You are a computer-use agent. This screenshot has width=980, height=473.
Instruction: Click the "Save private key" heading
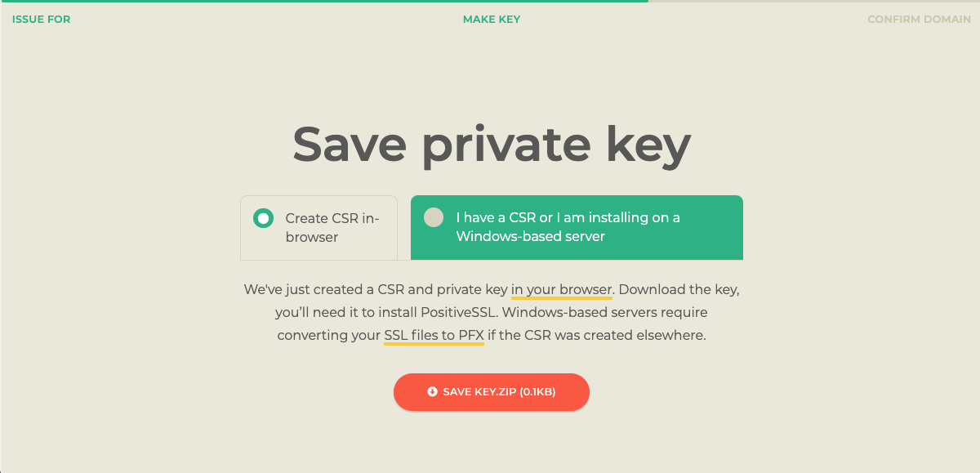coord(491,144)
